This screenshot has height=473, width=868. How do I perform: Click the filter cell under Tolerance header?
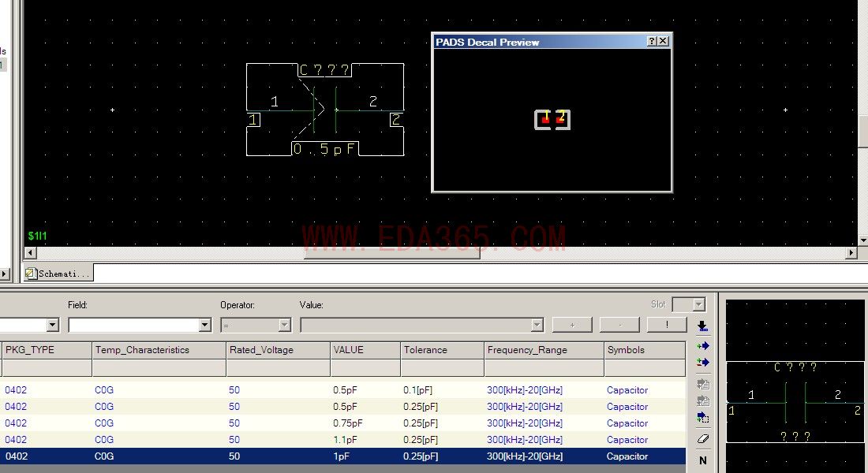(x=443, y=368)
